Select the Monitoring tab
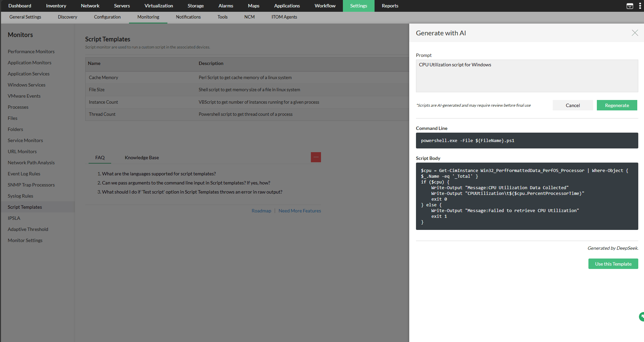Screen dimensions: 644x342 click(x=148, y=17)
